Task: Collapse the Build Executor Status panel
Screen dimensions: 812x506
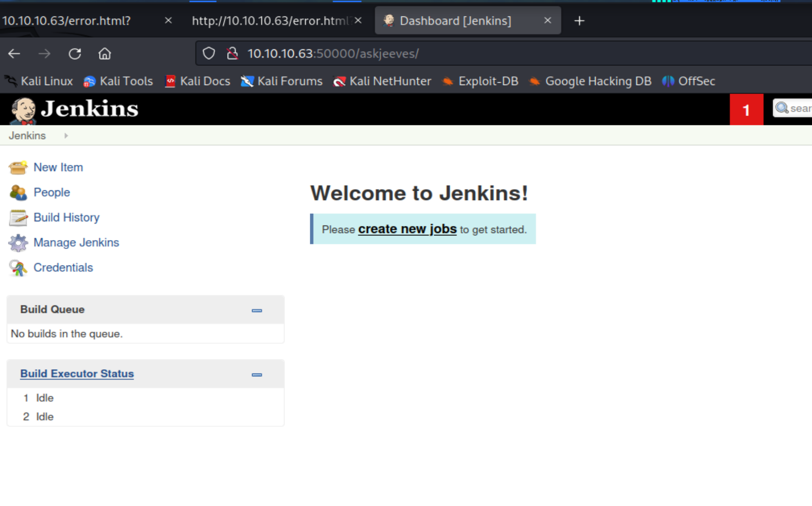Action: [x=257, y=375]
